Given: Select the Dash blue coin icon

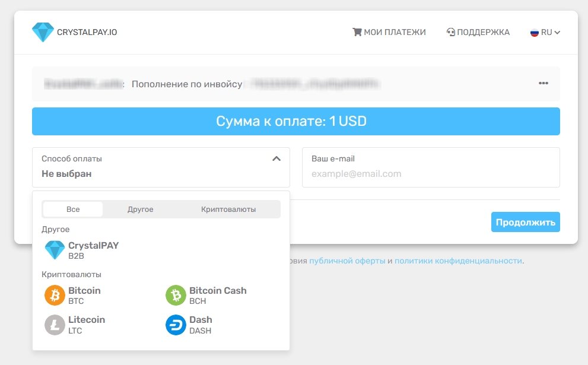Looking at the screenshot, I should tap(176, 325).
